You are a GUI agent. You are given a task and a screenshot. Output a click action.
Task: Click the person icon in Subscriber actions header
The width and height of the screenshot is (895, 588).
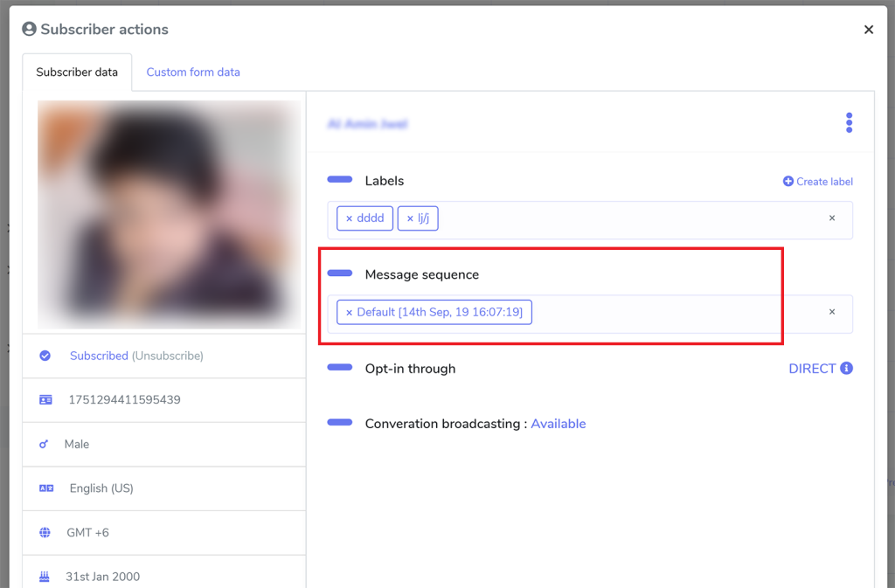[29, 28]
